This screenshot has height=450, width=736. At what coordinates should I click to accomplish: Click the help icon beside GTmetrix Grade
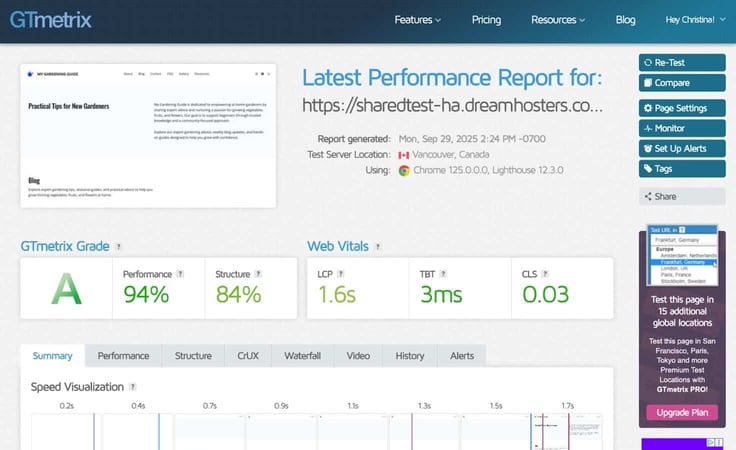[119, 246]
